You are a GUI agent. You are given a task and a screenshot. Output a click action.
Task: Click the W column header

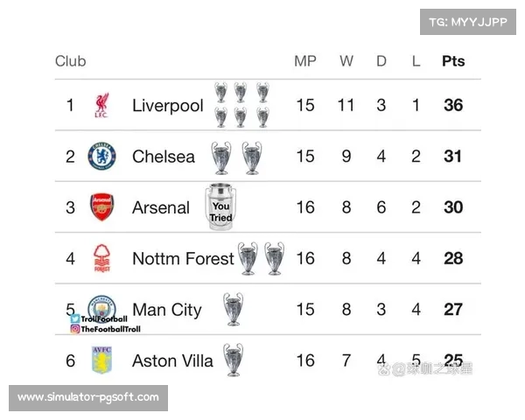coord(346,61)
